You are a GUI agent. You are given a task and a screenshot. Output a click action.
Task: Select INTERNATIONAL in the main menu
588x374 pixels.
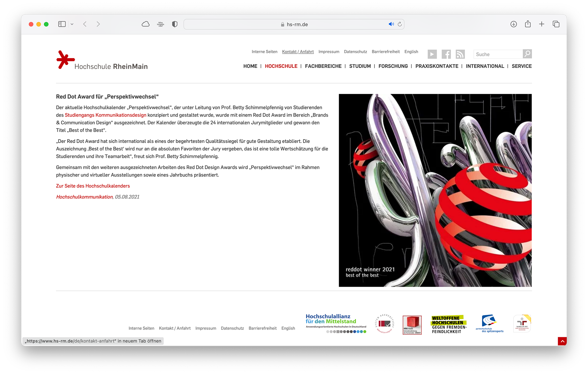point(485,66)
